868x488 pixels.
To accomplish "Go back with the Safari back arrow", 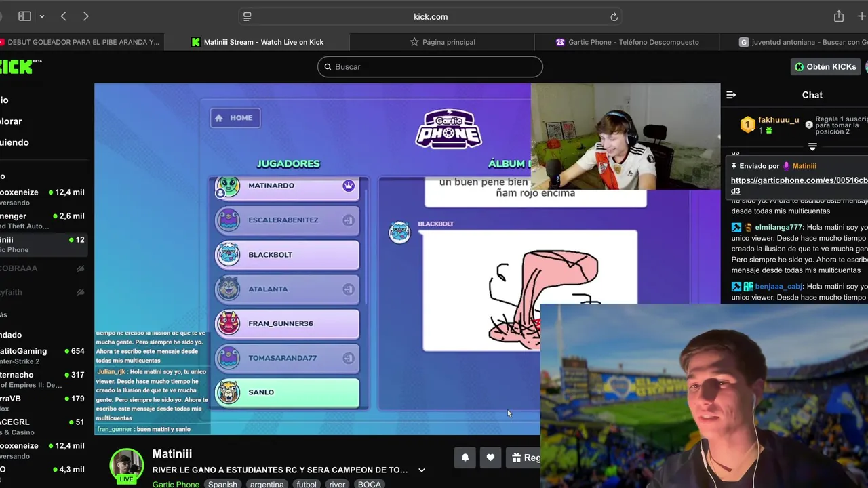I will (x=63, y=16).
